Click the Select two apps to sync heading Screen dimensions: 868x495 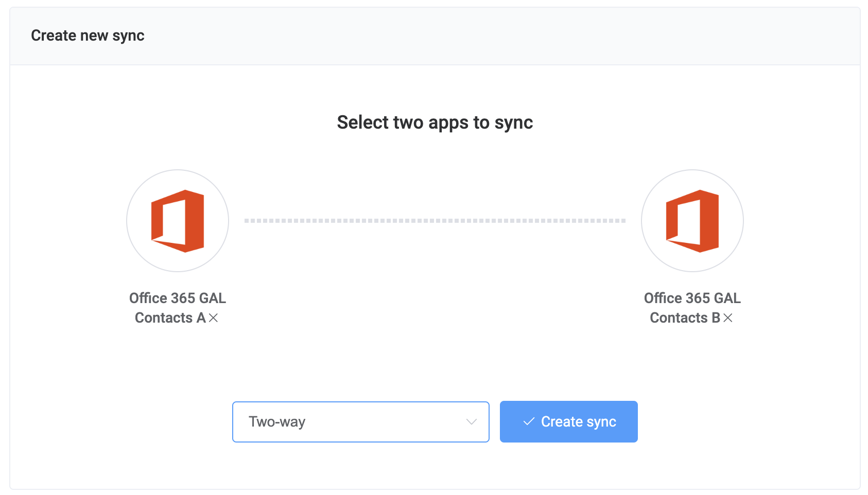[435, 122]
